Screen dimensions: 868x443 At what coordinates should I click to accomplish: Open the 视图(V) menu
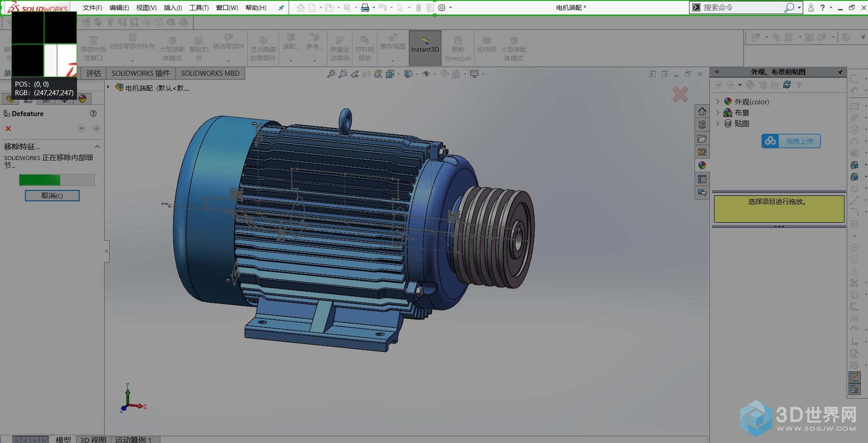pyautogui.click(x=146, y=8)
